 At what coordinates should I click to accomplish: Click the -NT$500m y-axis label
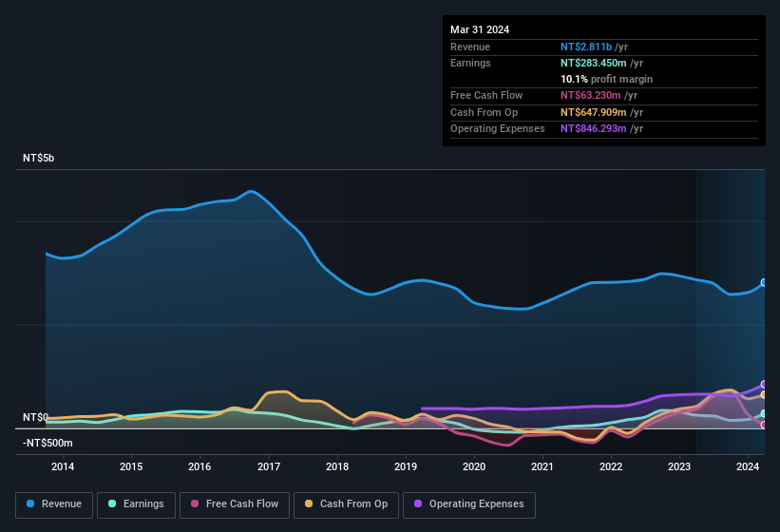click(48, 443)
